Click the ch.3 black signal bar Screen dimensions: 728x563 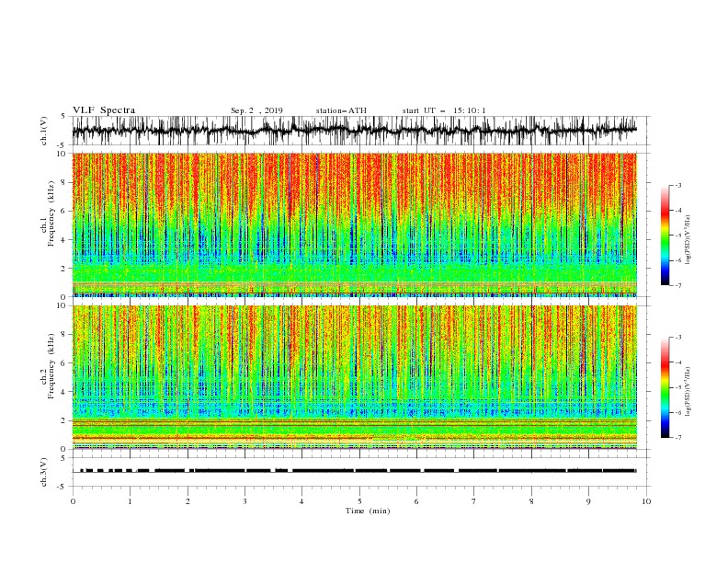click(358, 471)
